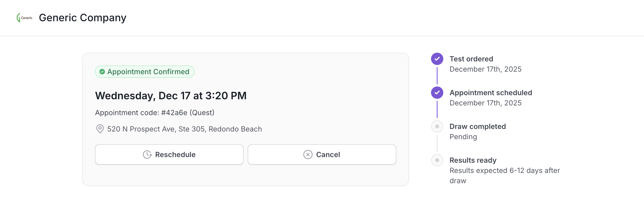
Task: Click the Wednesday, Dec 17 appointment heading
Action: tap(171, 96)
